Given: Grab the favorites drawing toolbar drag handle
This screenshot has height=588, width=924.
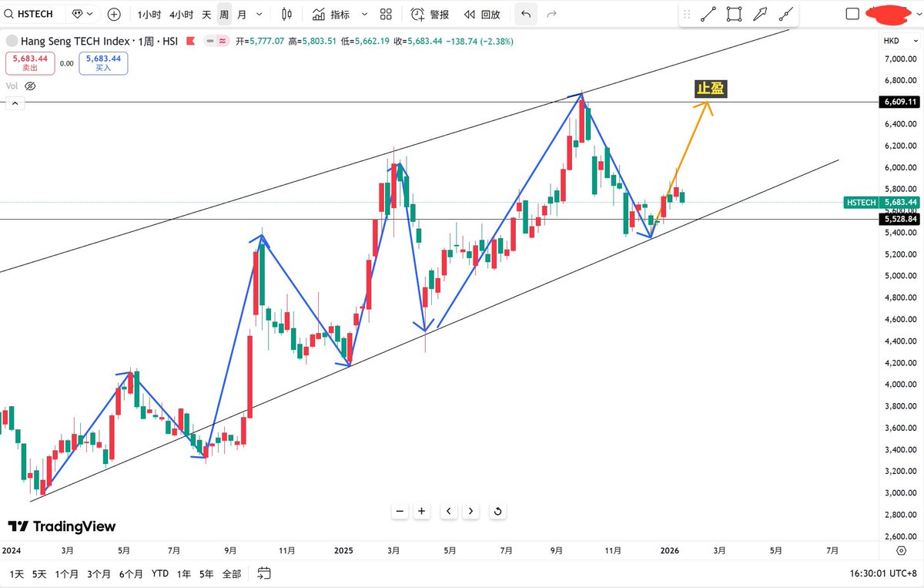Looking at the screenshot, I should [x=687, y=14].
